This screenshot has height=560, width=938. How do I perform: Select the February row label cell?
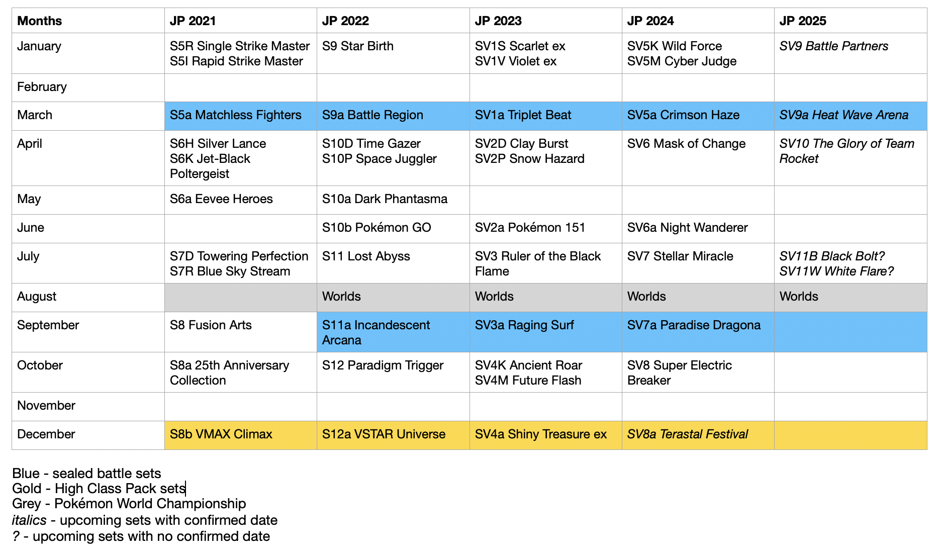point(88,87)
